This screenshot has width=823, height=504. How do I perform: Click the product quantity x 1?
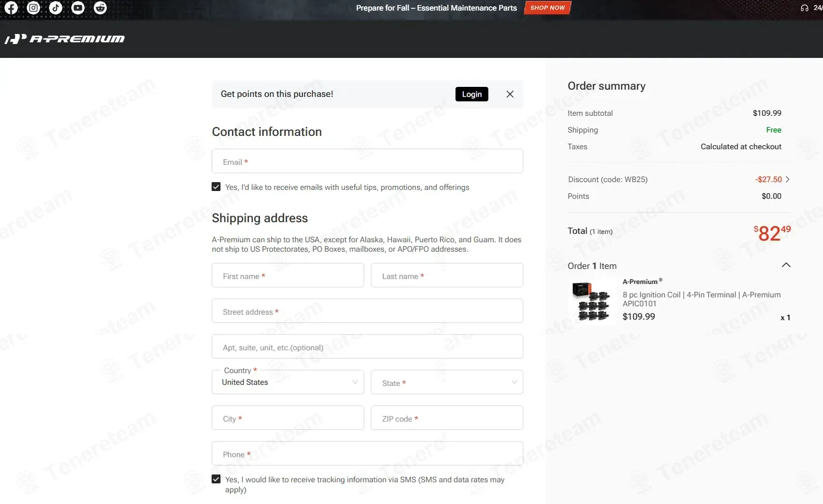click(785, 317)
